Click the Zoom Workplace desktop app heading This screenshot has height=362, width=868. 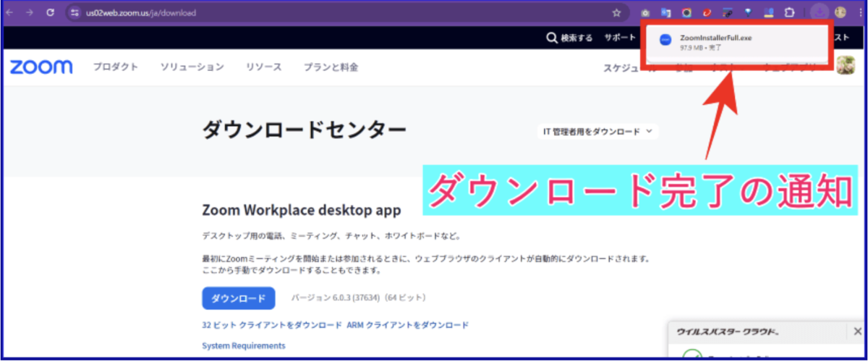pos(302,211)
